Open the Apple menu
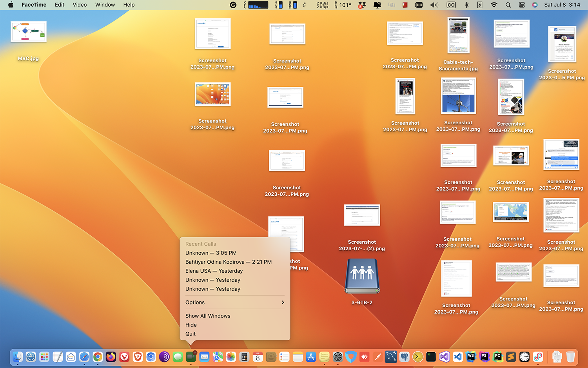588x368 pixels. [11, 5]
